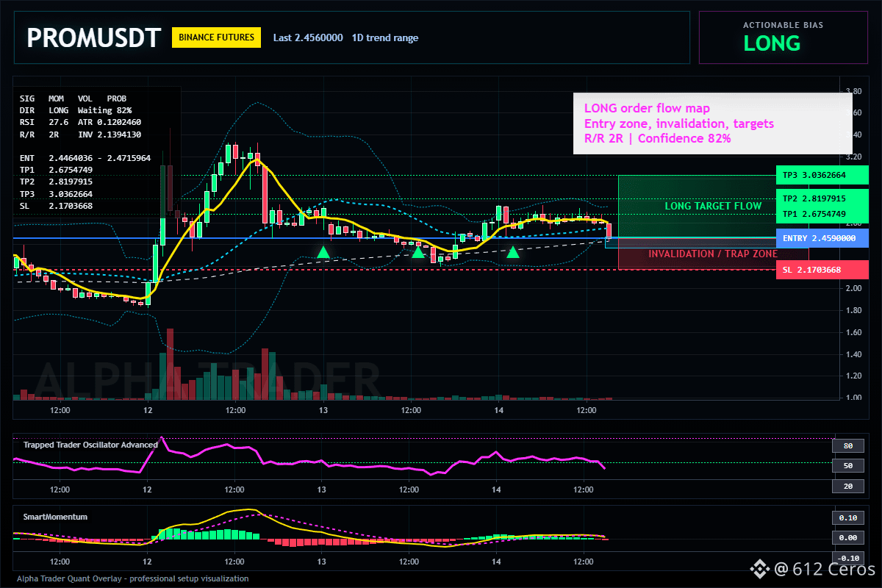The width and height of the screenshot is (882, 588).
Task: Click the SIG MOM VOL PROB header row
Action: coord(73,98)
